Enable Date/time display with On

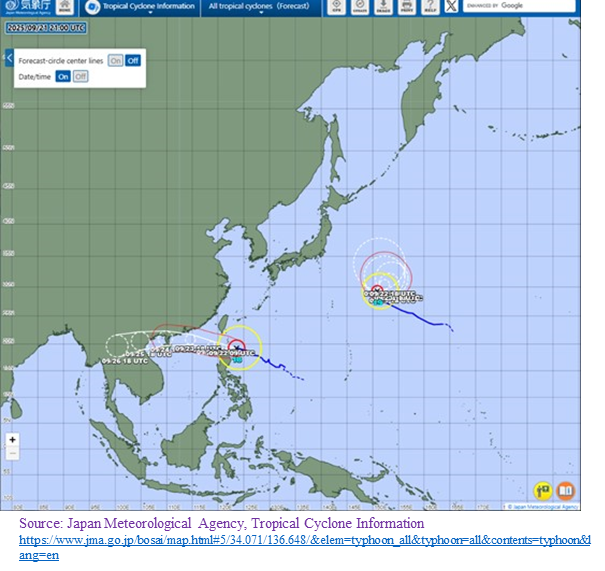(x=63, y=76)
